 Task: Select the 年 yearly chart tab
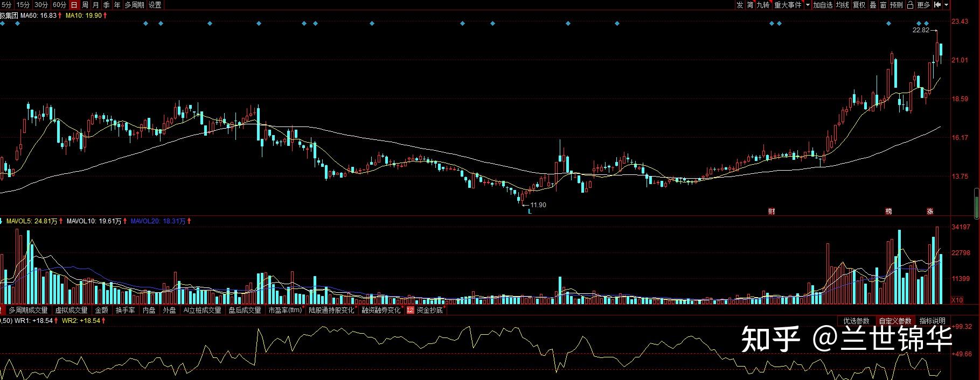click(x=117, y=5)
